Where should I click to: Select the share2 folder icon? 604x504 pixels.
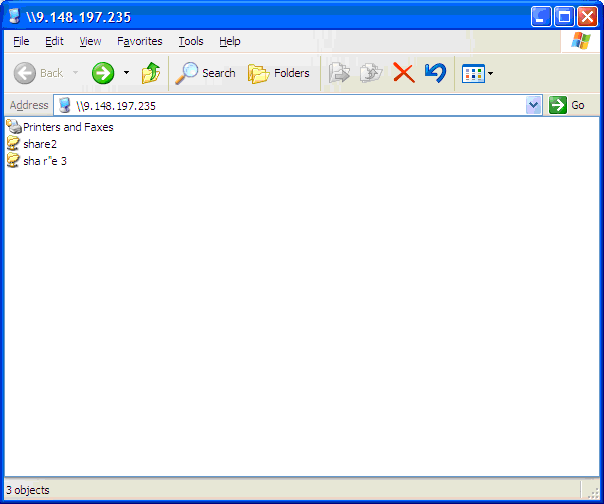pos(13,143)
